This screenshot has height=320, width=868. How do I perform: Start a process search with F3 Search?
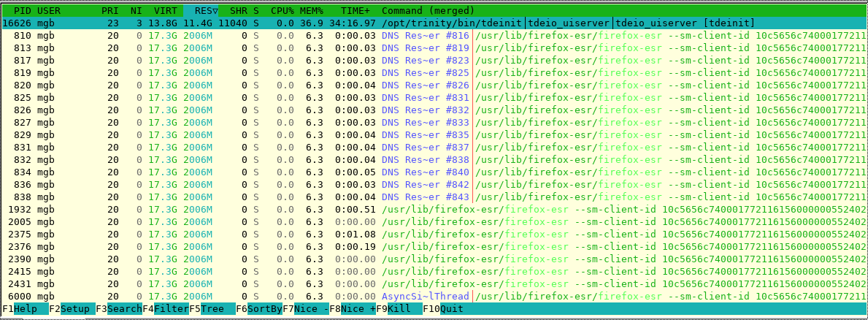point(119,308)
